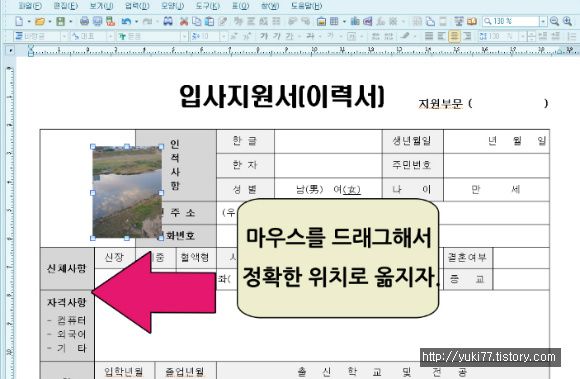Create a new document with New icon
The width and height of the screenshot is (580, 379).
point(19,21)
